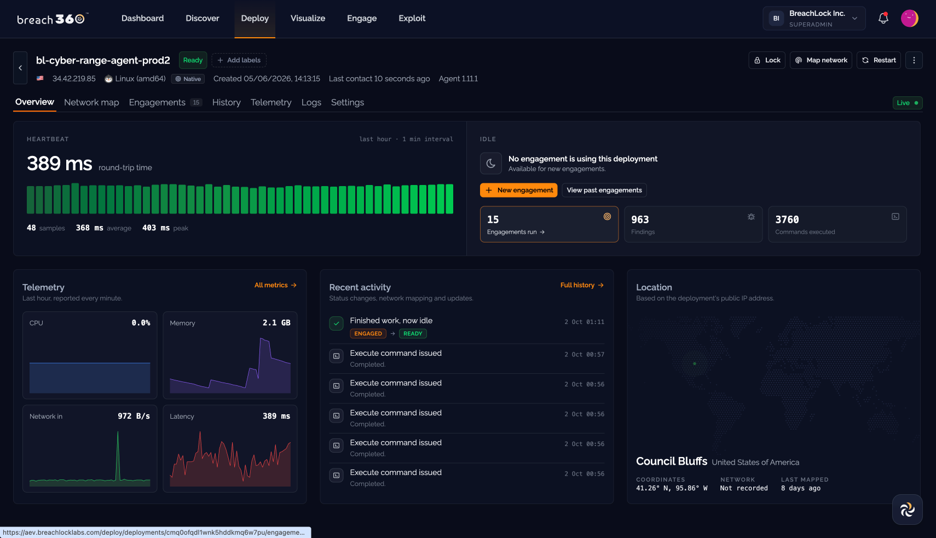
Task: Click command icon for 00:57 Execute command entry
Action: [x=336, y=356]
